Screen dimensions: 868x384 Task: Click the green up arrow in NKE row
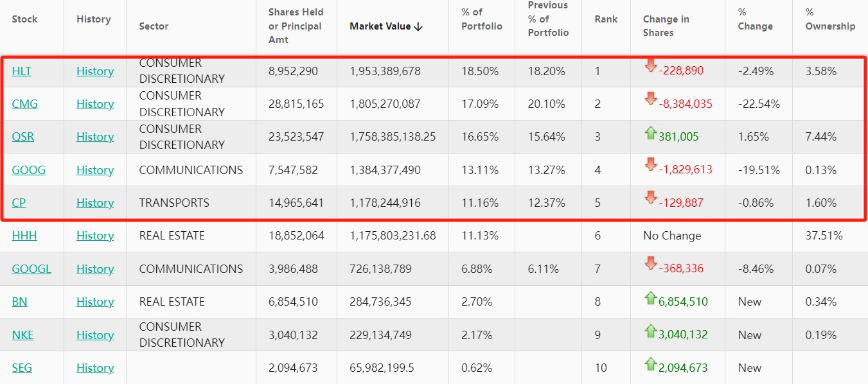pyautogui.click(x=650, y=331)
